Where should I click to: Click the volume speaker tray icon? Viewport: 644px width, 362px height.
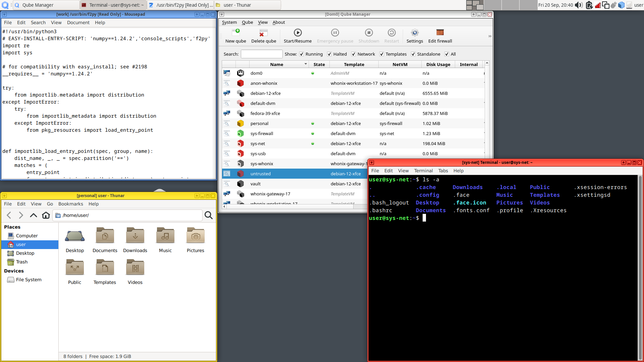[579, 5]
